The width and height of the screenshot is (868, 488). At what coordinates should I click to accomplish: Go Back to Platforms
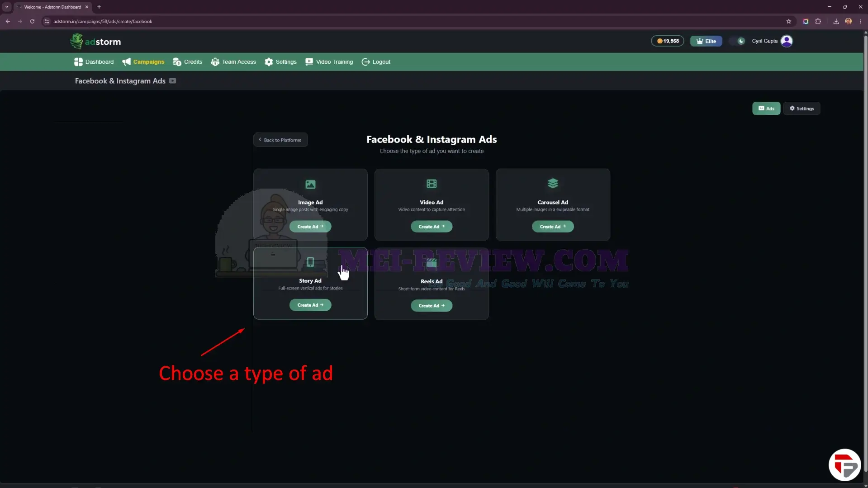tap(280, 140)
